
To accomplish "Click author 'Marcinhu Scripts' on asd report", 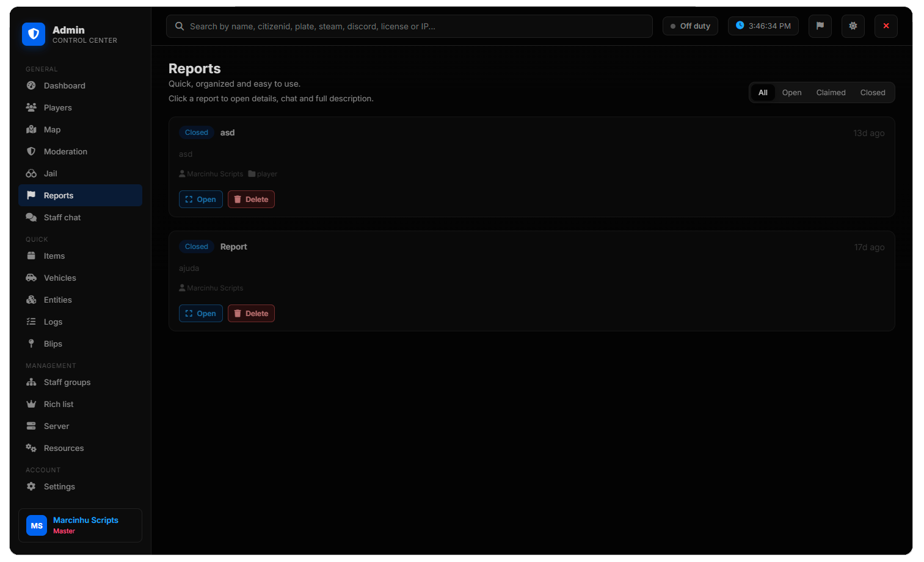I will tap(211, 174).
